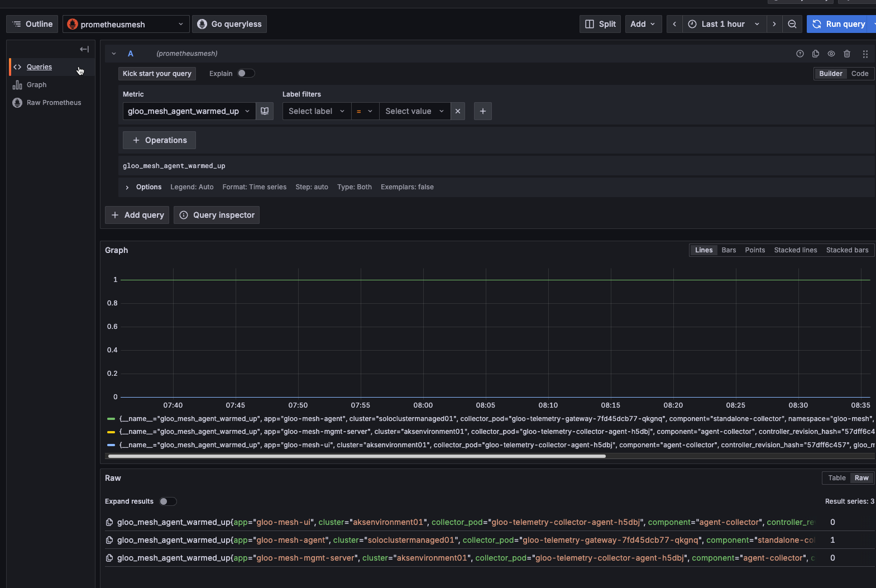This screenshot has width=876, height=588.
Task: Delete query A with trash icon
Action: (x=847, y=54)
